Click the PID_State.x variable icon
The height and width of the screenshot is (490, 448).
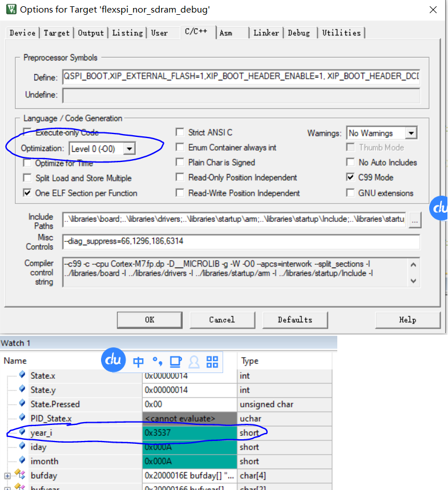click(x=22, y=417)
